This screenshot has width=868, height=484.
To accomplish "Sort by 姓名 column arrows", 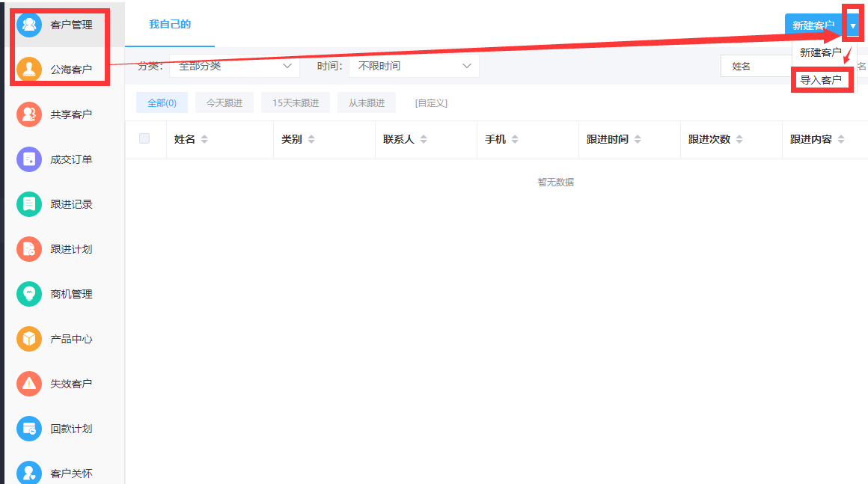I will click(204, 139).
